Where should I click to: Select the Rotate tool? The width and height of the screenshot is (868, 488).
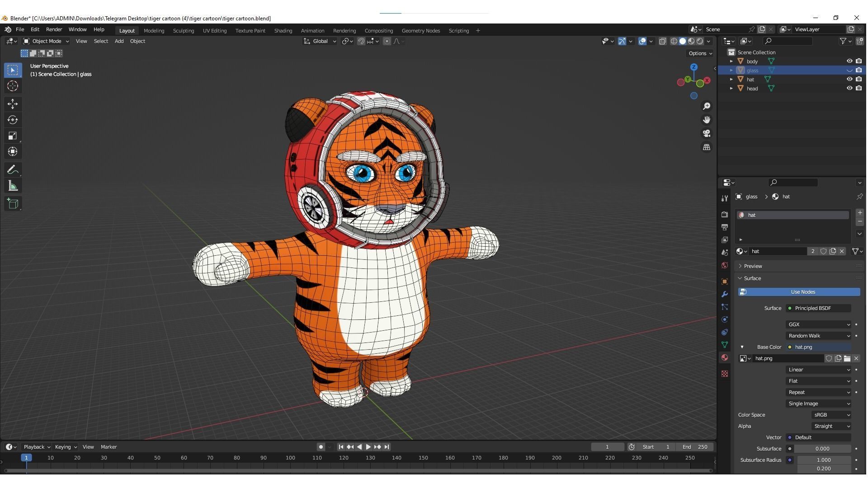pos(13,120)
